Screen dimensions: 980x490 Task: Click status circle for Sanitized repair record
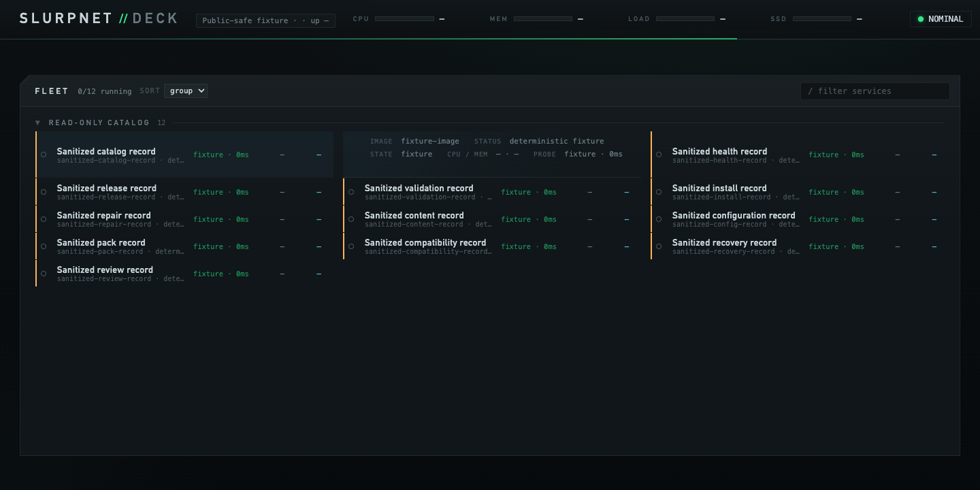tap(44, 219)
